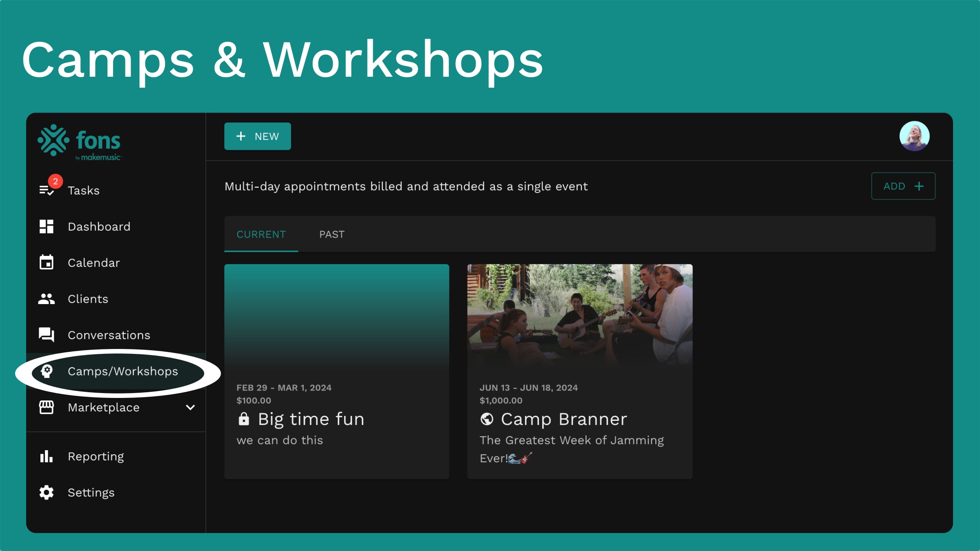The height and width of the screenshot is (551, 980).
Task: Open the Big time fun title
Action: point(311,419)
